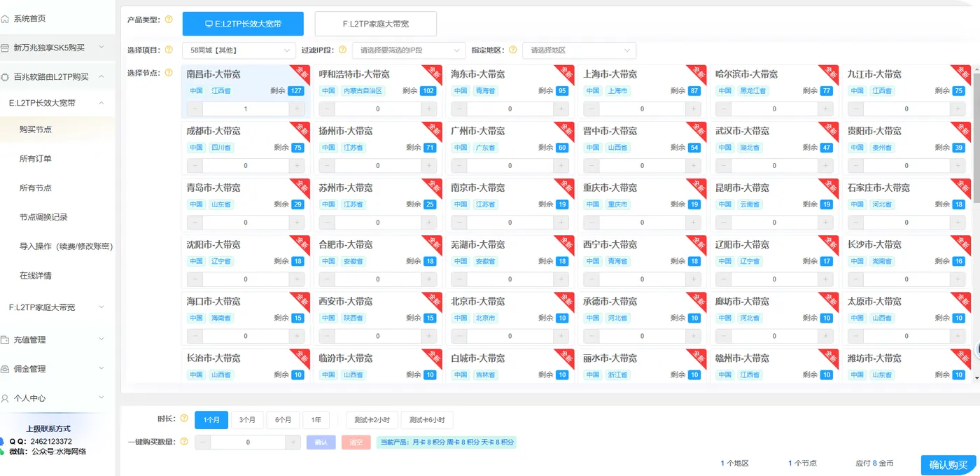980x476 pixels.
Task: Expand 佣金管理 sidebar menu
Action: [101, 369]
